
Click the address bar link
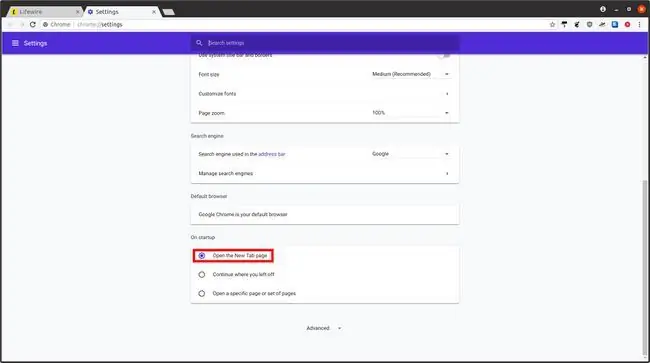[x=272, y=154]
